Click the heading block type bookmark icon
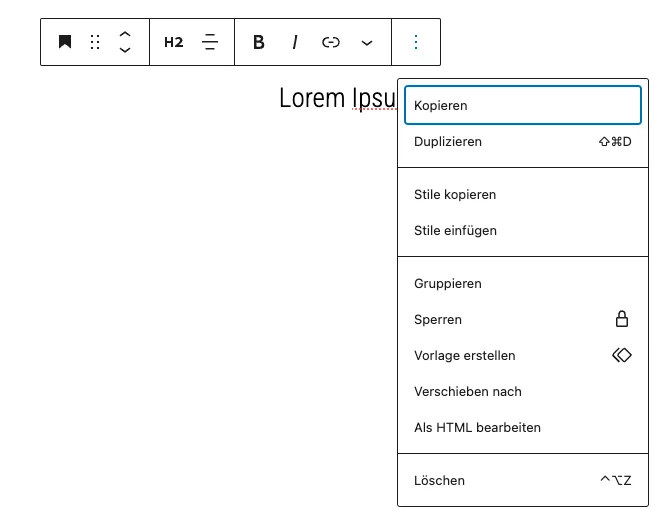The width and height of the screenshot is (670, 521). coord(65,42)
